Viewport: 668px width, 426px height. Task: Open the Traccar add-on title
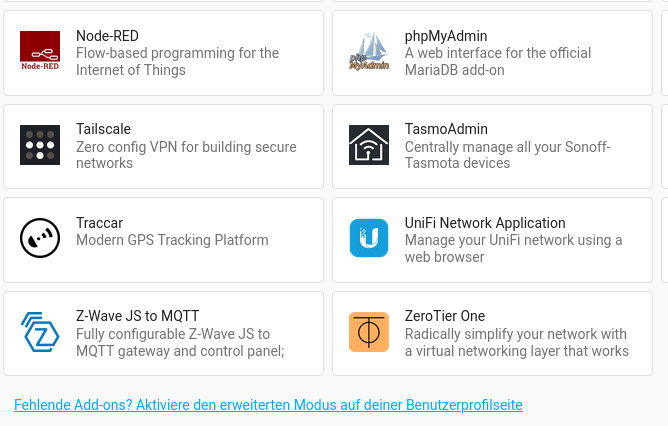pos(99,223)
